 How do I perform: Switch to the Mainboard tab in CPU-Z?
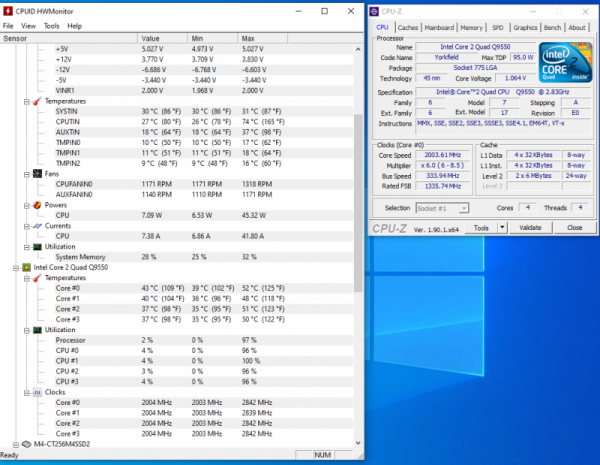pos(441,28)
